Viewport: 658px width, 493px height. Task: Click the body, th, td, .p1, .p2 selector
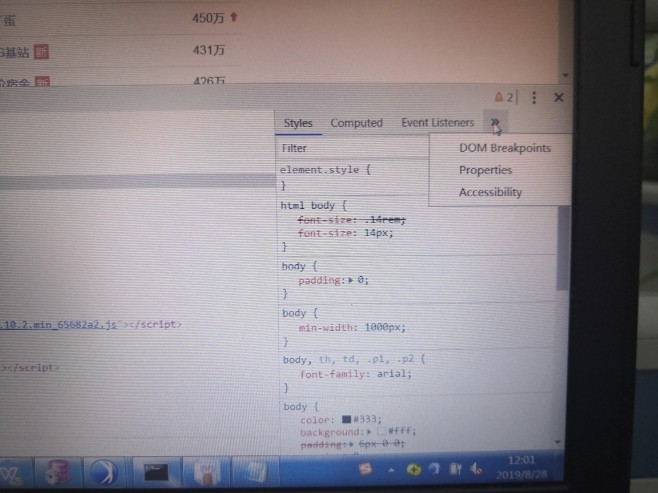[x=350, y=360]
